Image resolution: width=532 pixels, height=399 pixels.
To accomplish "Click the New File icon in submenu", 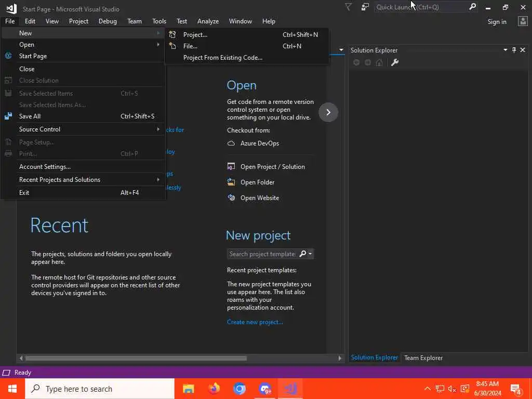I will [x=172, y=46].
